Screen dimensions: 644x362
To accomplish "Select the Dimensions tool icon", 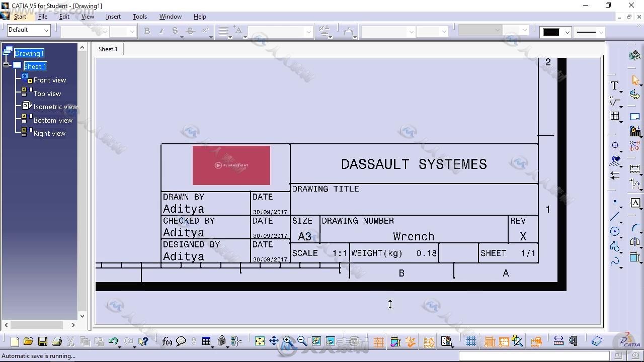I will (x=635, y=169).
